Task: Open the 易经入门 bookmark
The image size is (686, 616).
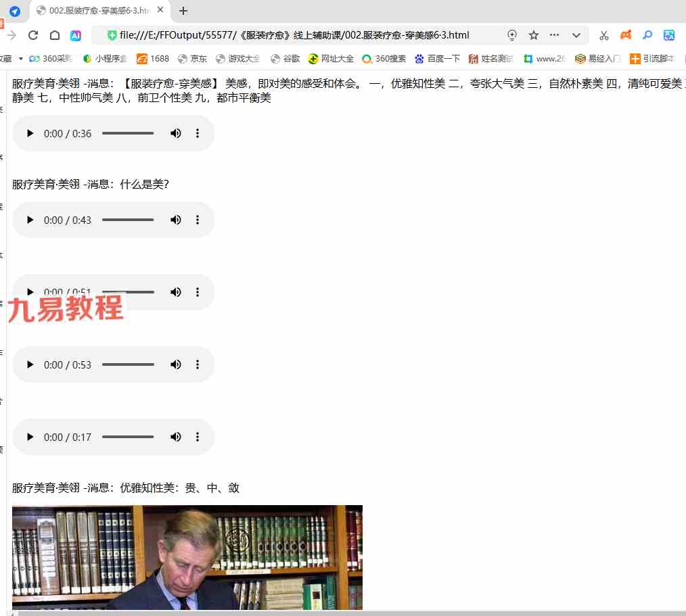Action: click(x=597, y=59)
